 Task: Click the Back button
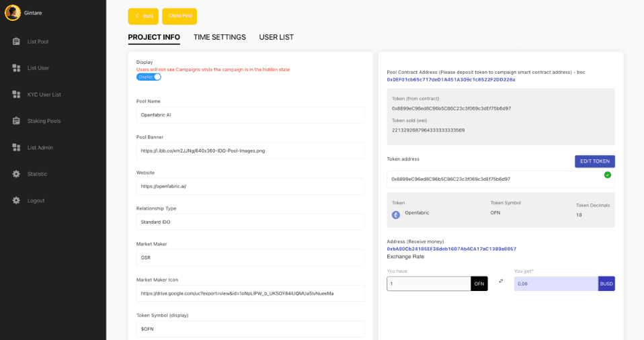tap(143, 16)
